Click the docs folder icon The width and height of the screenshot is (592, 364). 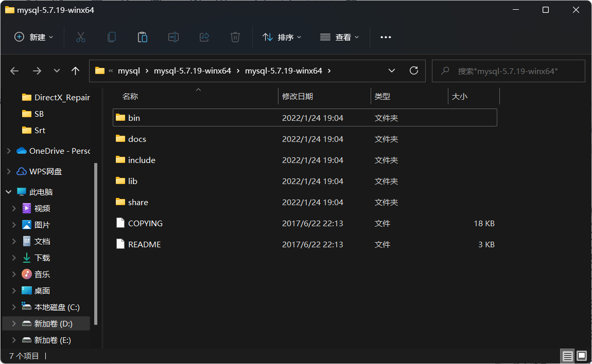point(120,138)
